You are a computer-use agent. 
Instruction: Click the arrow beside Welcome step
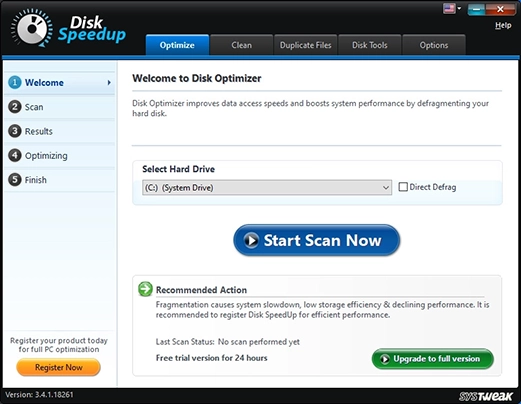point(109,82)
